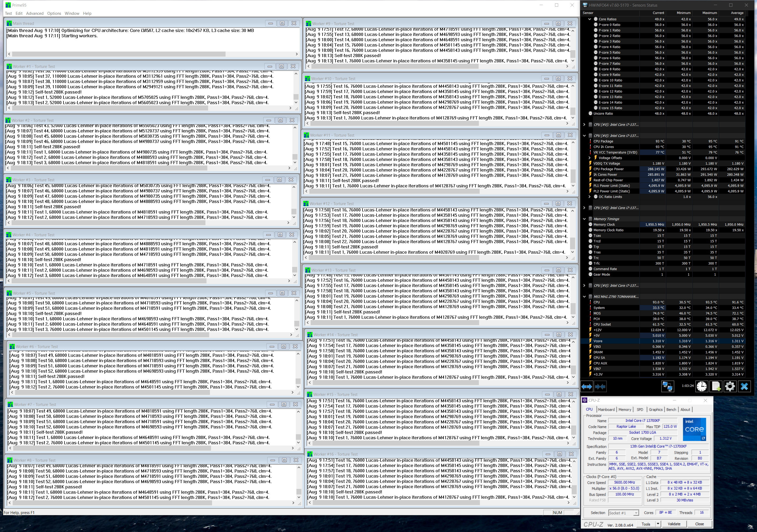Expand the first CPU [#0] Intel Core section
The height and width of the screenshot is (532, 757).
point(584,124)
